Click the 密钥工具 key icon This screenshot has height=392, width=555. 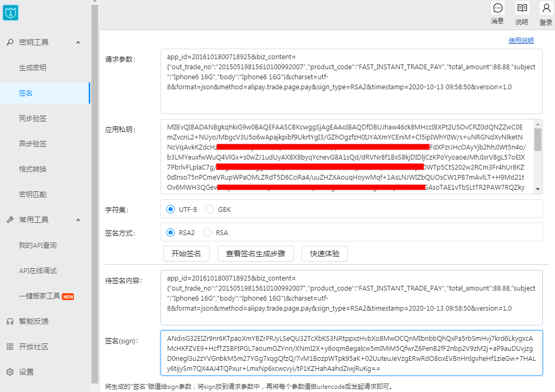(x=10, y=42)
